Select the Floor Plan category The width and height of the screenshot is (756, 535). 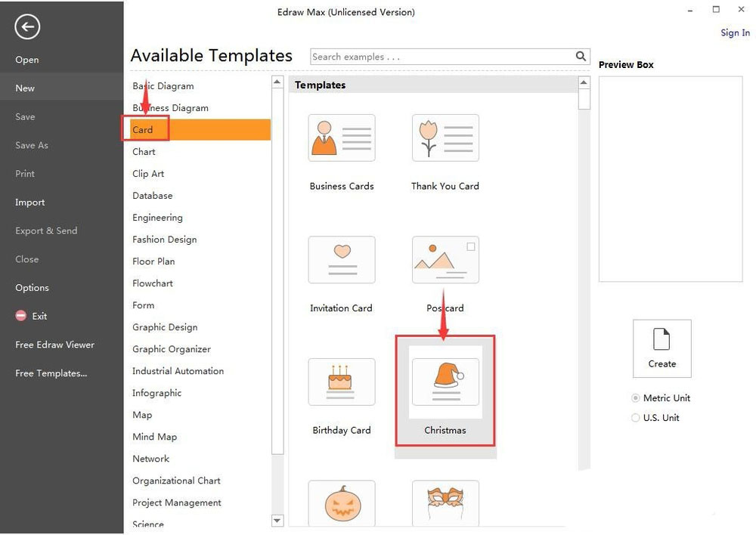coord(153,261)
